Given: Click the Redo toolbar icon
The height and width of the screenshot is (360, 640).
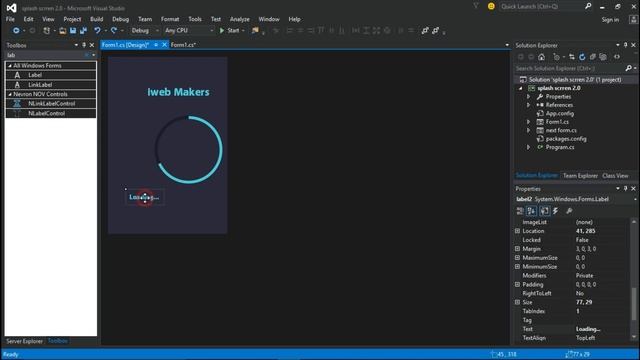Looking at the screenshot, I should click(114, 31).
